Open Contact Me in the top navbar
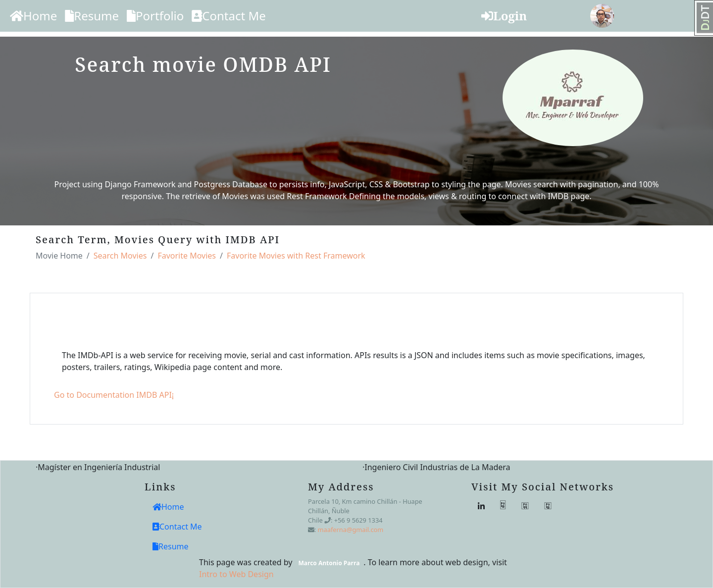 (229, 16)
